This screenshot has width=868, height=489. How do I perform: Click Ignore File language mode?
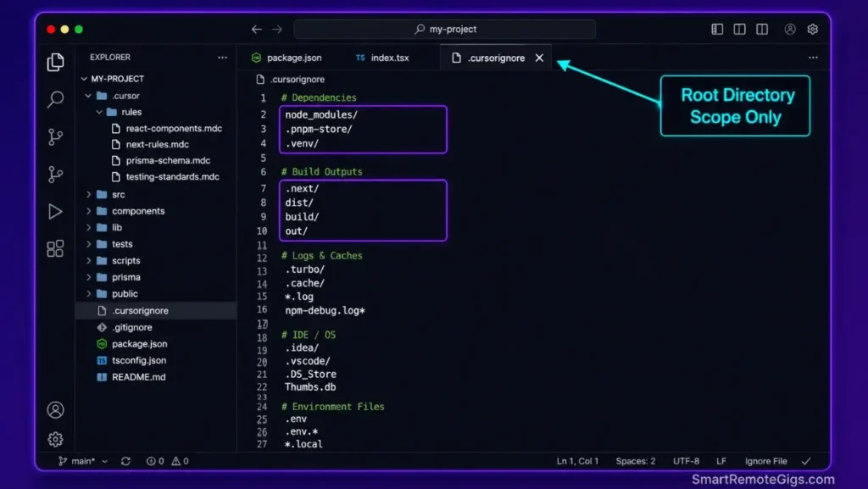pyautogui.click(x=765, y=461)
